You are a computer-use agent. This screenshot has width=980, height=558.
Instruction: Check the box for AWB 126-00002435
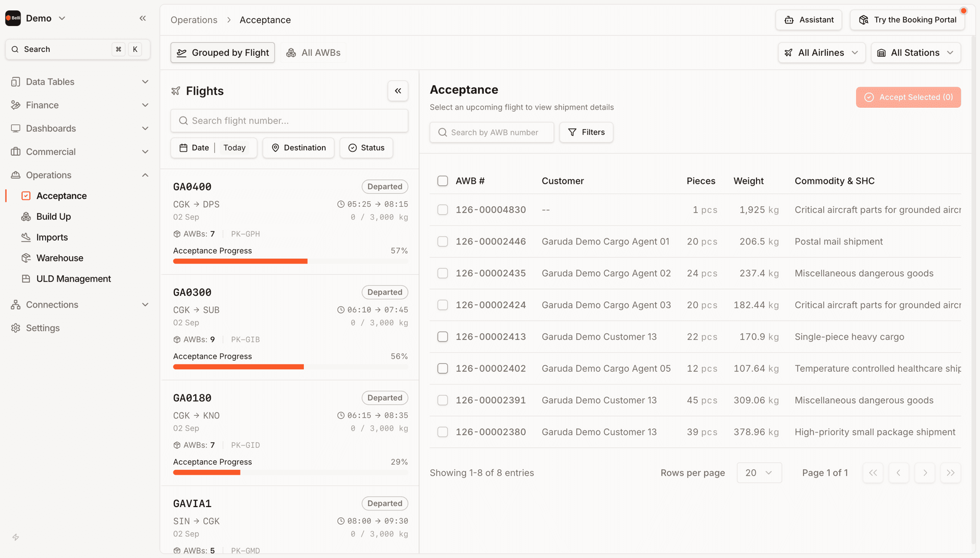pyautogui.click(x=442, y=273)
